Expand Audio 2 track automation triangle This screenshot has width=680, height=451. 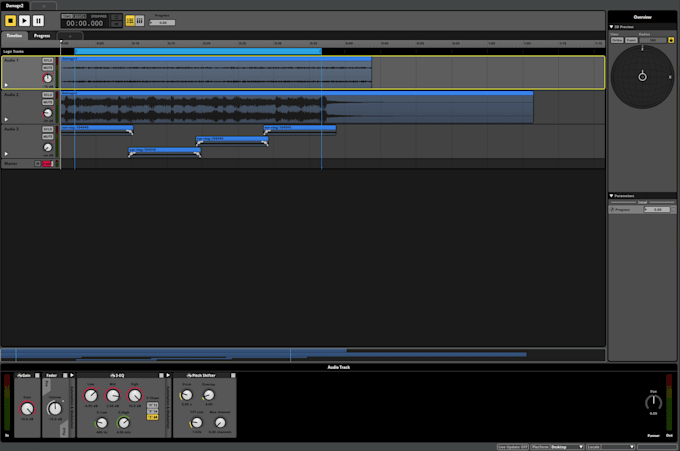[x=6, y=119]
